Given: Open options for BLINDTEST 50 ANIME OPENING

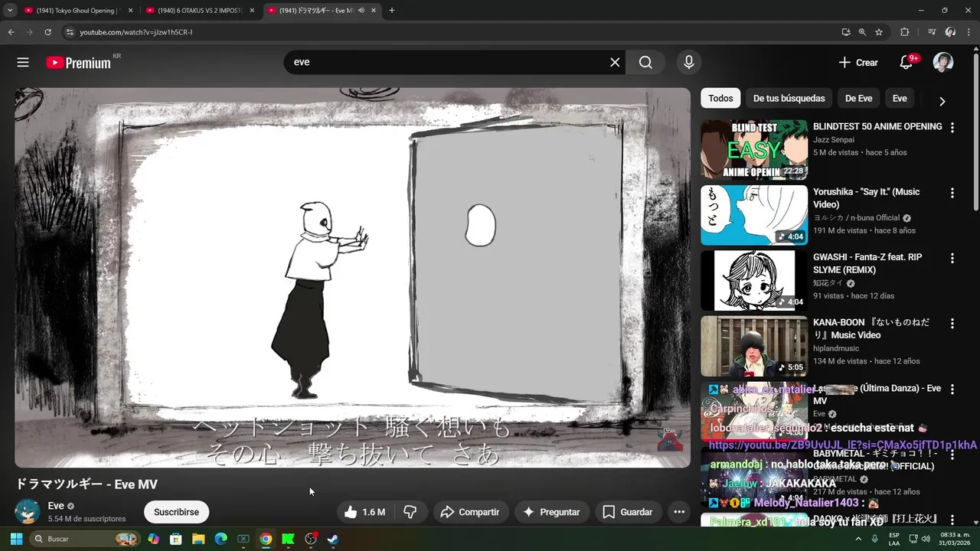Looking at the screenshot, I should pos(952,128).
